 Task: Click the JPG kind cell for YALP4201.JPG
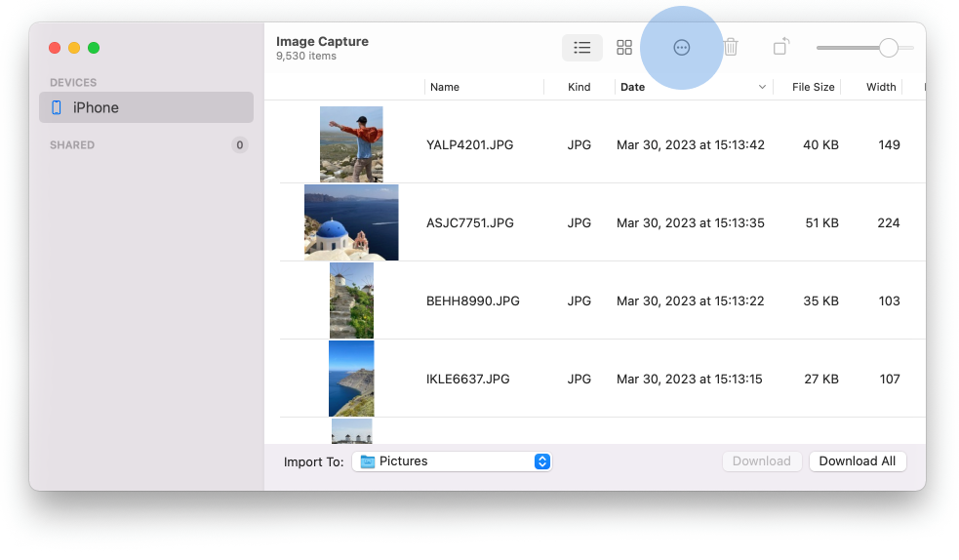click(x=579, y=145)
